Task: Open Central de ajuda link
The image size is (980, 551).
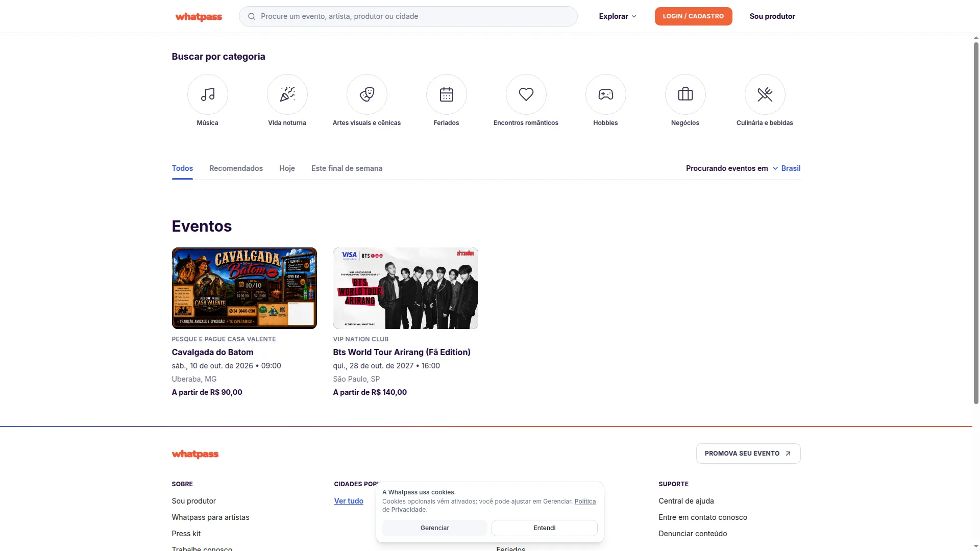Action: [686, 501]
